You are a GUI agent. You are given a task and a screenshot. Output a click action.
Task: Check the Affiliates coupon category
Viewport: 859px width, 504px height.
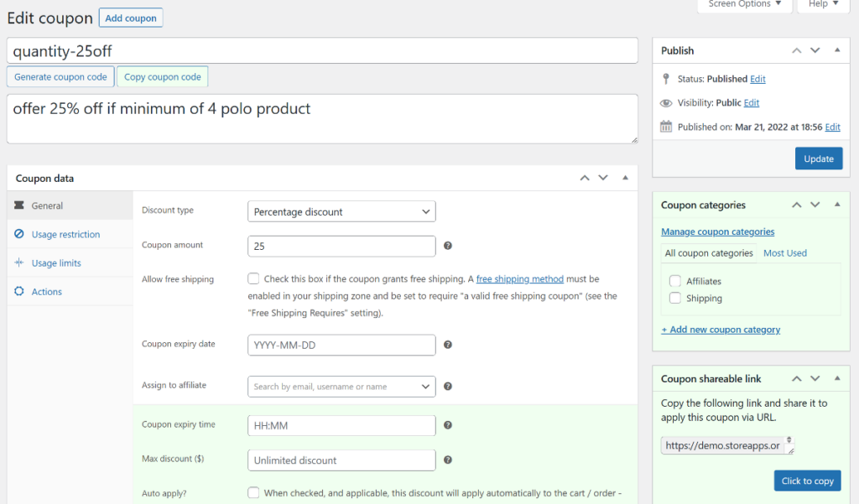(x=675, y=282)
